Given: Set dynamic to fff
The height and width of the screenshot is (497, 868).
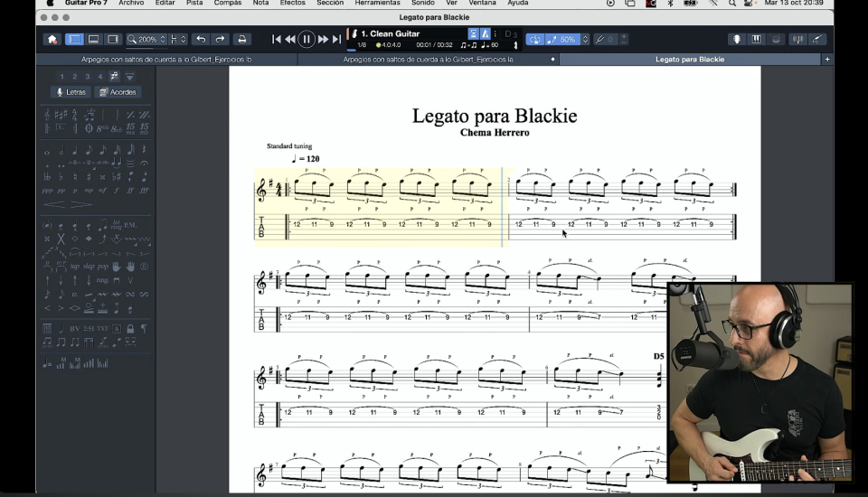Looking at the screenshot, I should click(144, 191).
